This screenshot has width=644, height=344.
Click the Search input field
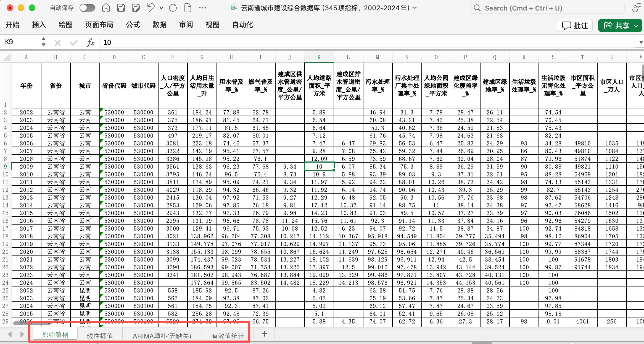tap(547, 8)
